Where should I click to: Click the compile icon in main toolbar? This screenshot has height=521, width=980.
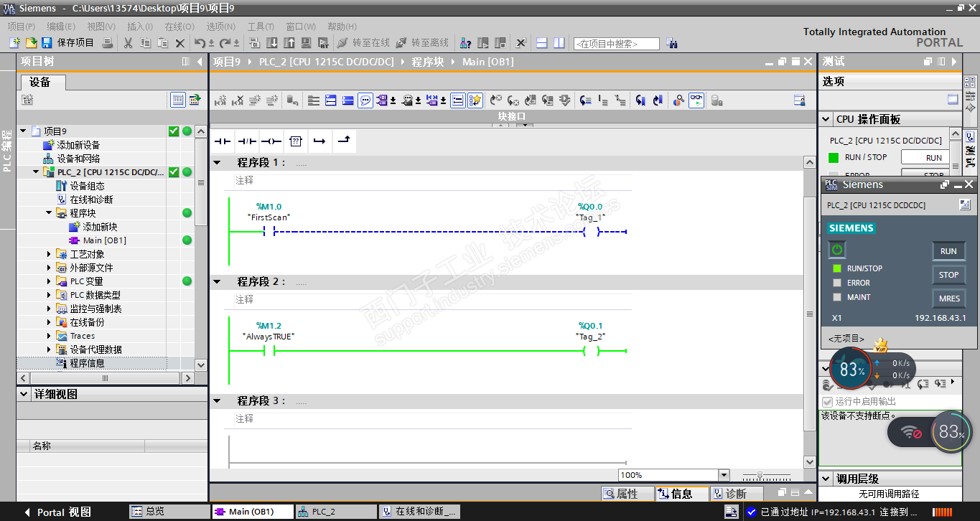[255, 43]
